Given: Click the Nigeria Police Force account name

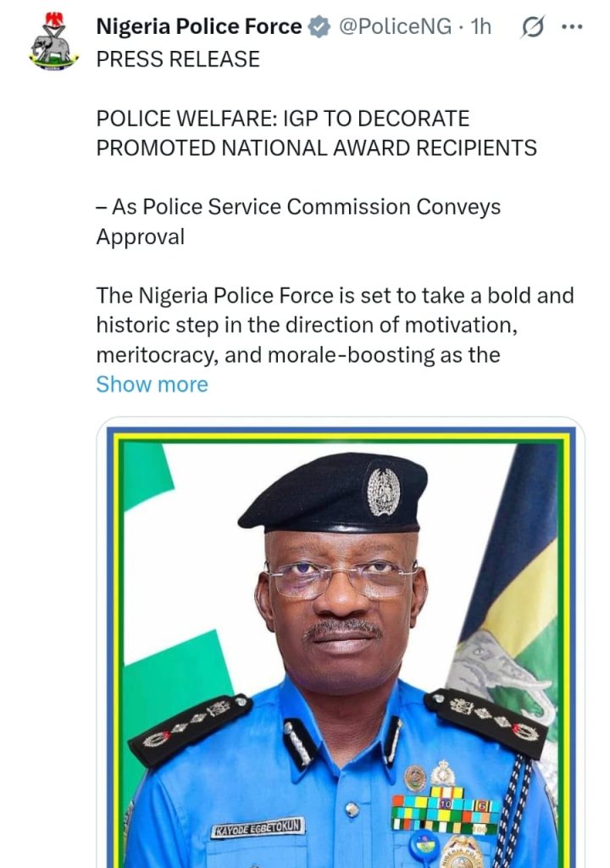Looking at the screenshot, I should (199, 26).
